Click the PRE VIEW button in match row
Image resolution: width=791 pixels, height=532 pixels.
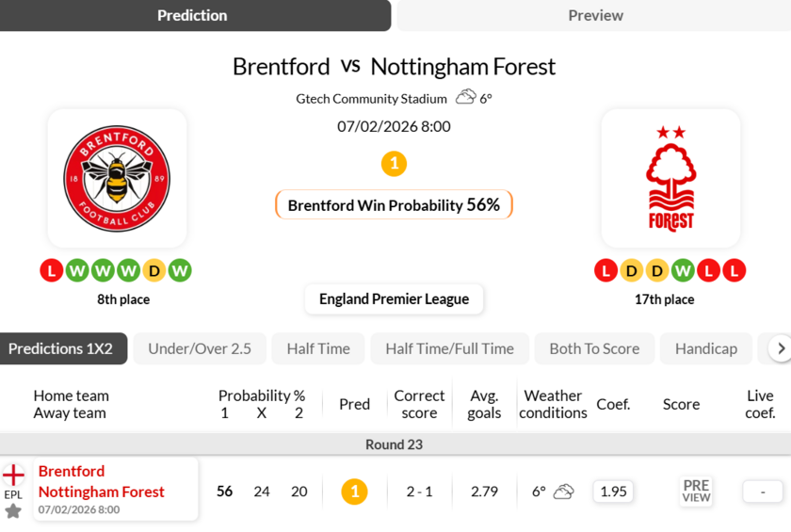click(696, 492)
